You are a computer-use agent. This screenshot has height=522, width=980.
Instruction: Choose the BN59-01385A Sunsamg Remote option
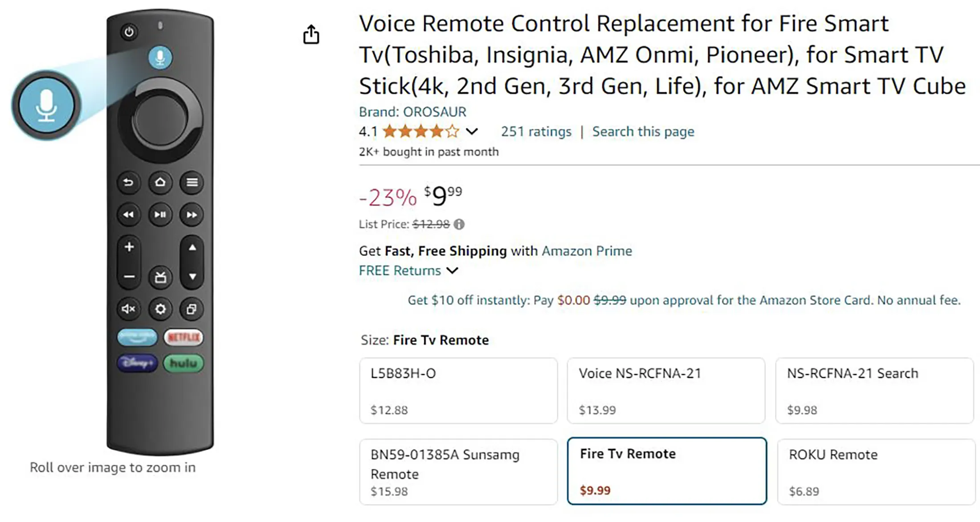click(458, 472)
